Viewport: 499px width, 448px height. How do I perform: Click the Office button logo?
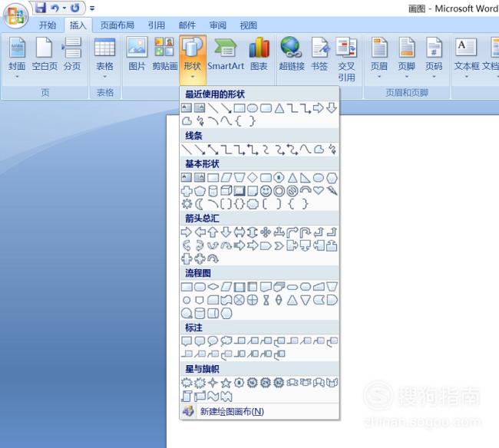[15, 15]
